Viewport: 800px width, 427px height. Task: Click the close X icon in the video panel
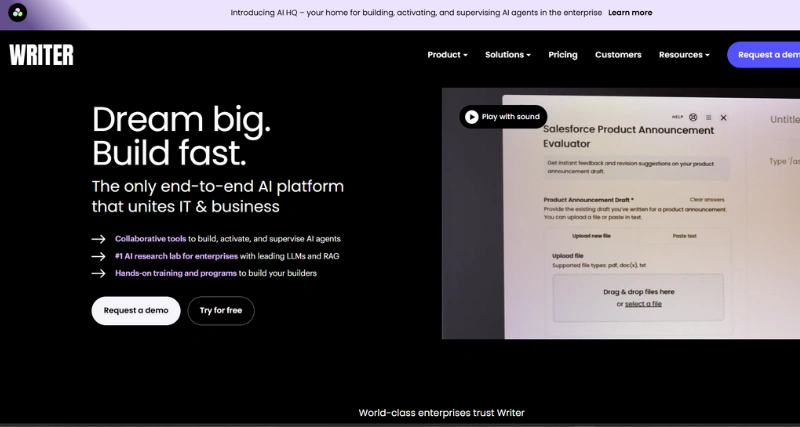point(723,117)
